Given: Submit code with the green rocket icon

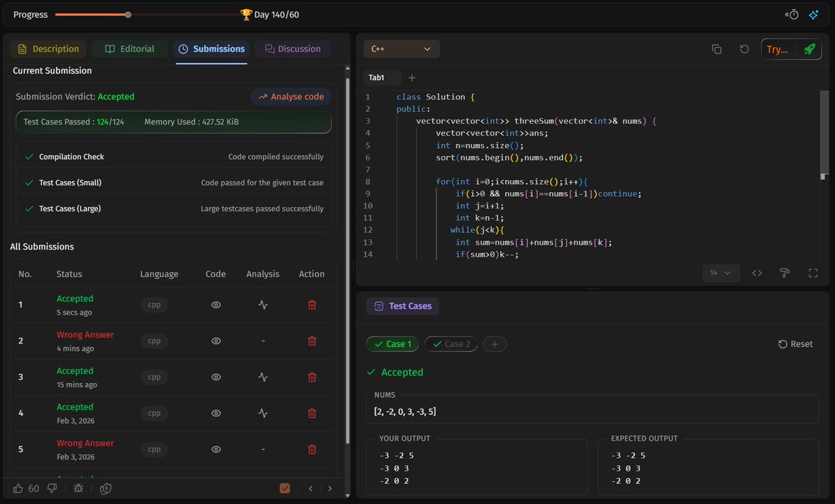Looking at the screenshot, I should 809,49.
